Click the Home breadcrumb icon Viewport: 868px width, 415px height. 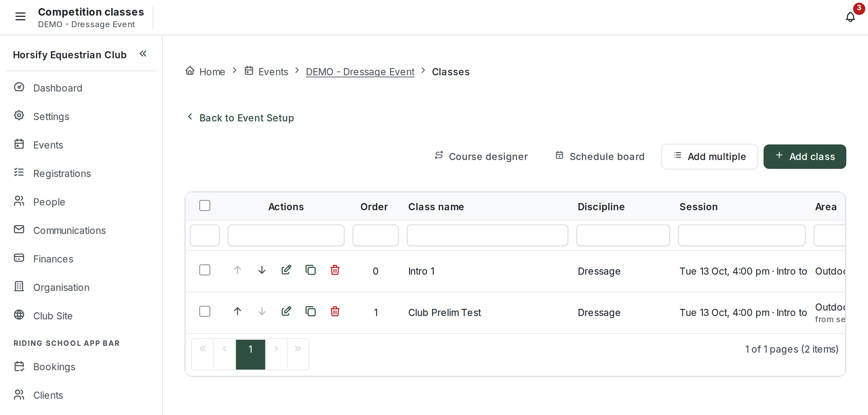(x=190, y=71)
